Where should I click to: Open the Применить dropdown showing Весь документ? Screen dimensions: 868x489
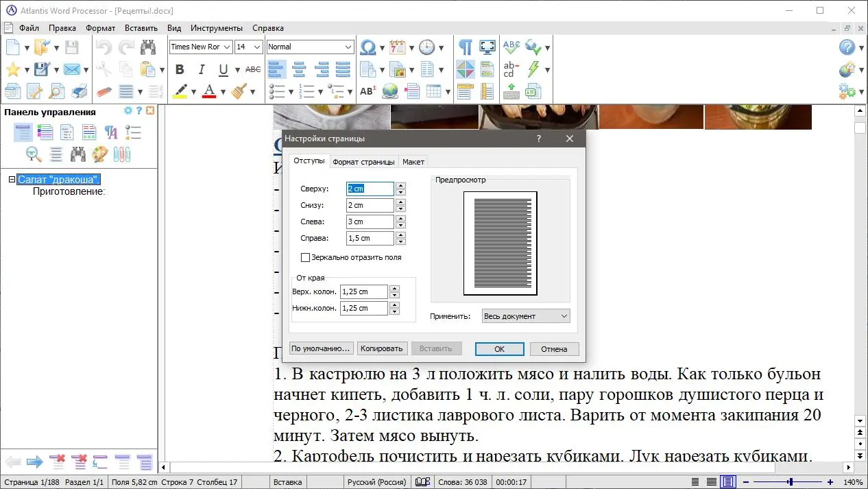point(525,315)
